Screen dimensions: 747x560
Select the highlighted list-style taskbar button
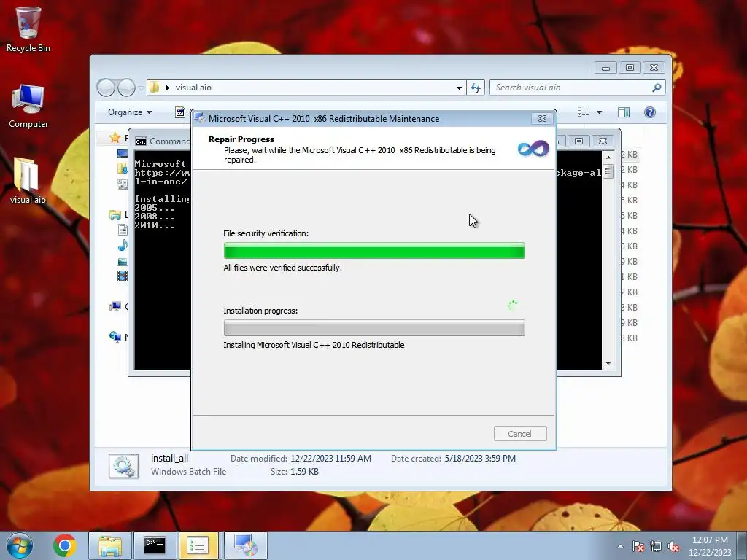coord(198,545)
